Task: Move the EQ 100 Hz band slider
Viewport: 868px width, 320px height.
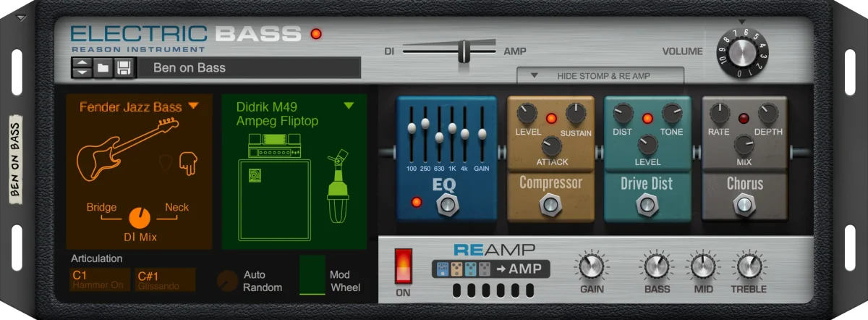Action: tap(412, 128)
